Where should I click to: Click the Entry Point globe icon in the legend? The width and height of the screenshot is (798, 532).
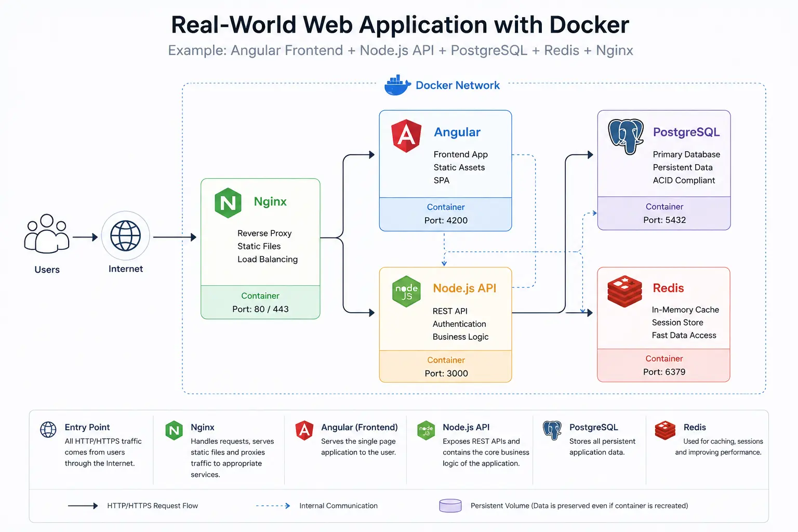[x=48, y=430]
